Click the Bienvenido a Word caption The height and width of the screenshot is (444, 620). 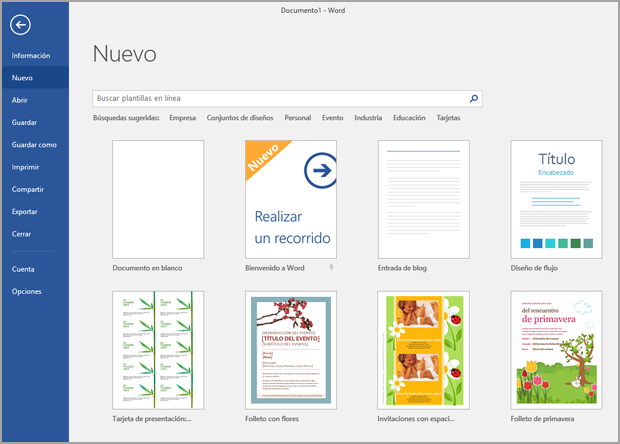pos(275,268)
